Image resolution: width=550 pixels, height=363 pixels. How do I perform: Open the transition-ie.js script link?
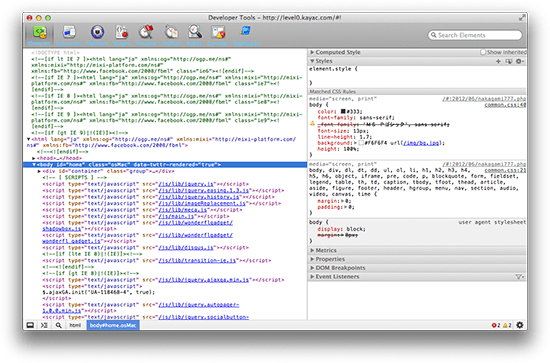point(197,261)
